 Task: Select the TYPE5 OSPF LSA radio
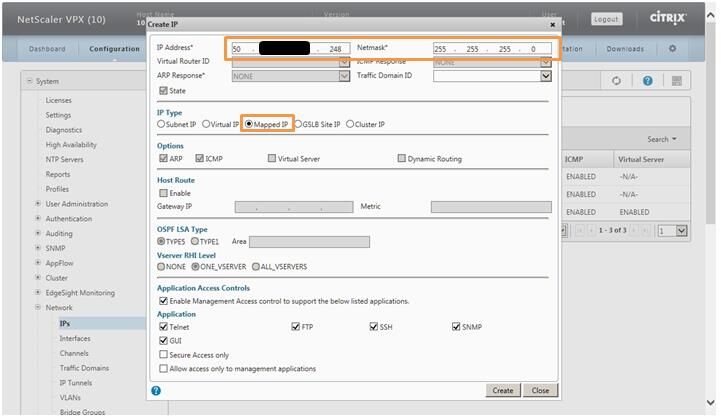tap(161, 241)
